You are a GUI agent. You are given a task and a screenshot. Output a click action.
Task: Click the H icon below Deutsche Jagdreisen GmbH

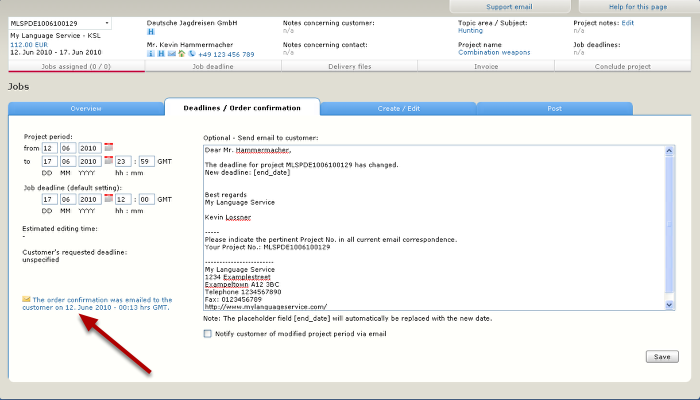tap(151, 32)
